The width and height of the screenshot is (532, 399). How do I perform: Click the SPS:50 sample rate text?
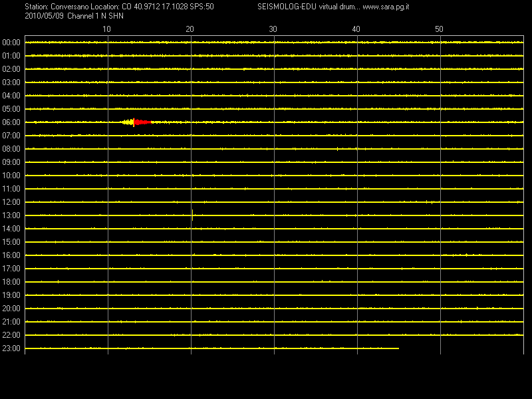pos(202,7)
